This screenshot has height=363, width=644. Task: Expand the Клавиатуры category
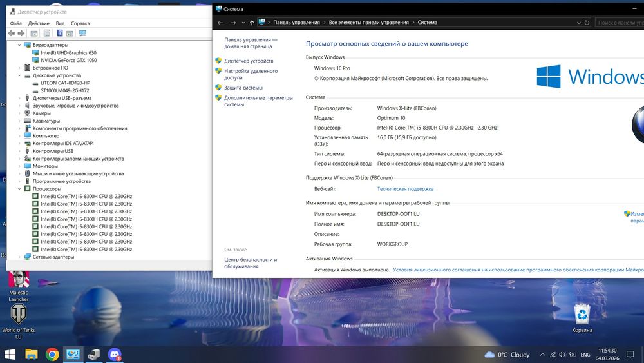coord(19,121)
